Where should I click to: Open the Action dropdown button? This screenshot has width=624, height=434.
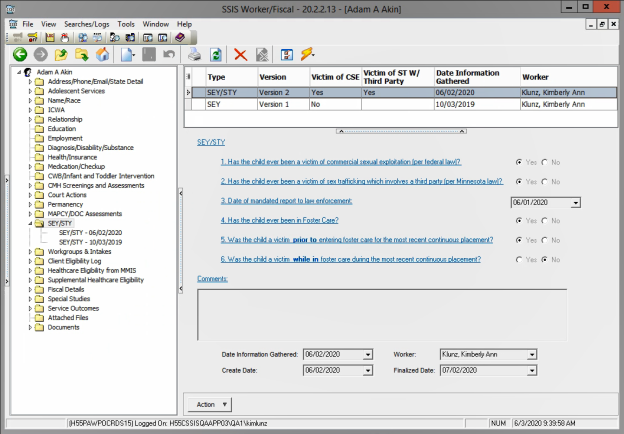tap(210, 405)
